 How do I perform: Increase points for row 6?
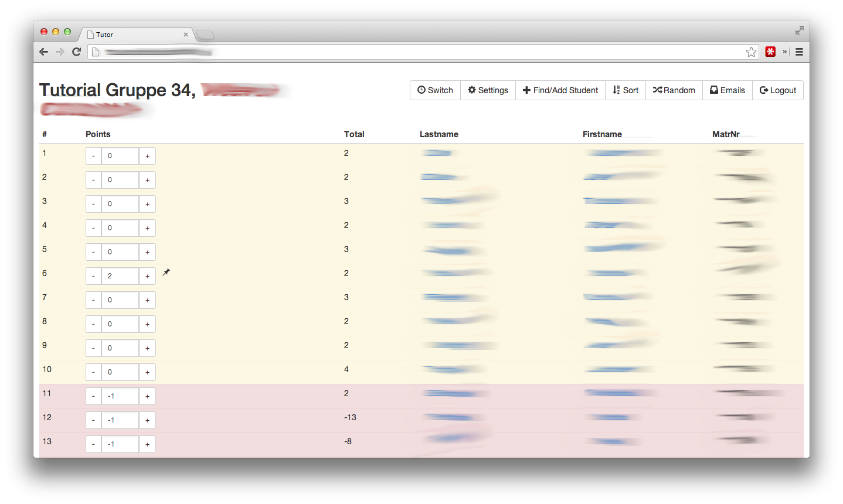coord(147,276)
